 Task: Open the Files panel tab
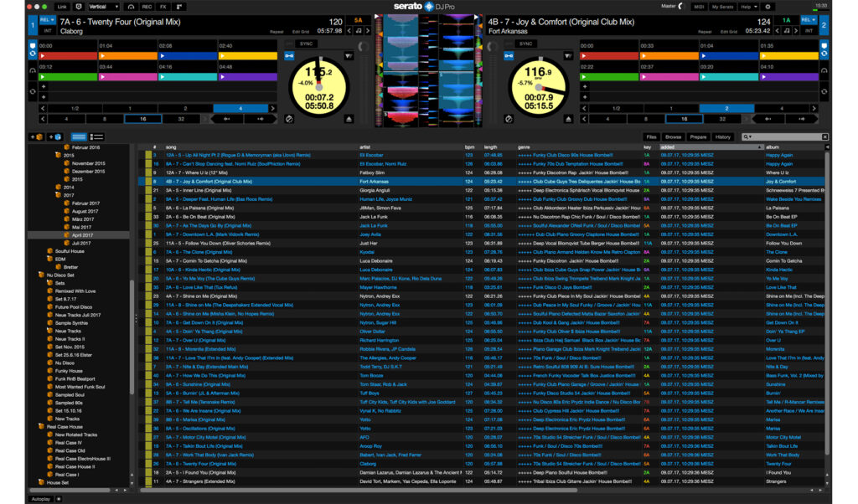651,136
